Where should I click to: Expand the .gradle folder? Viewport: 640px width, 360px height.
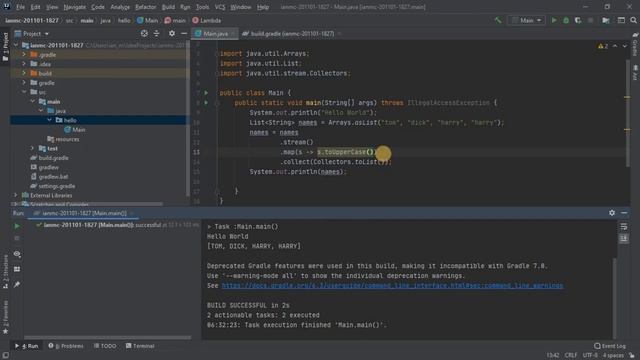coord(24,54)
